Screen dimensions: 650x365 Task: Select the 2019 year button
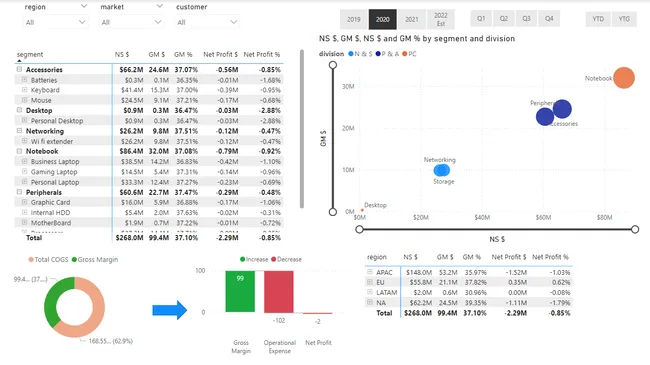[354, 19]
